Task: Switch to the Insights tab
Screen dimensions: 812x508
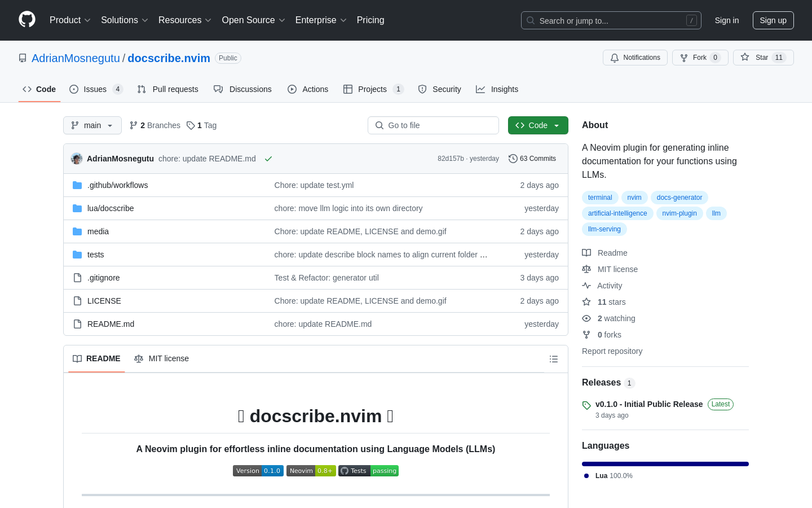Action: pyautogui.click(x=497, y=89)
